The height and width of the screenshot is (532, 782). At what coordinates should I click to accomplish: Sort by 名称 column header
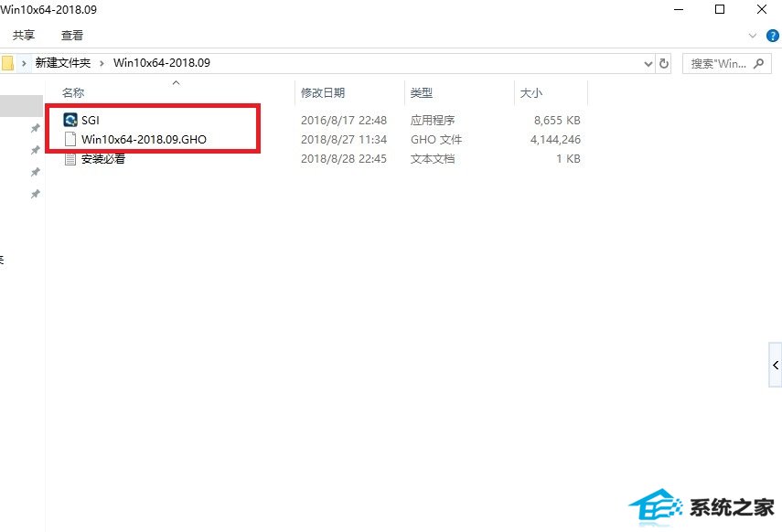[x=73, y=92]
